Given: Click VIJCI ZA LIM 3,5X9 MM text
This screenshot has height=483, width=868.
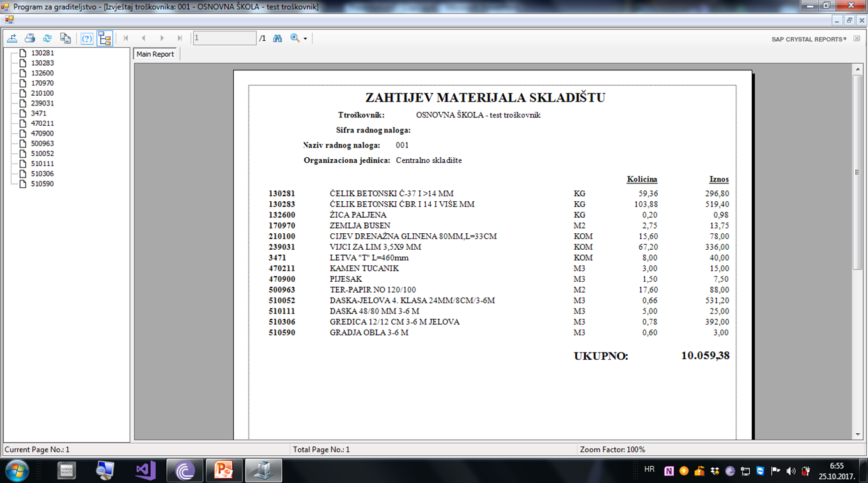Looking at the screenshot, I should [x=375, y=247].
